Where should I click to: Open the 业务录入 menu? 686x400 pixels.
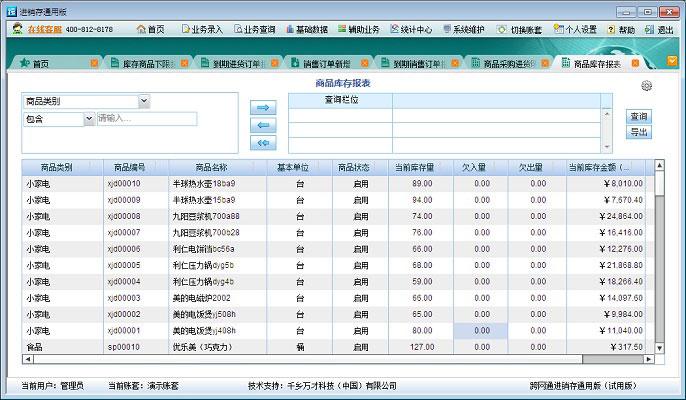pos(202,30)
